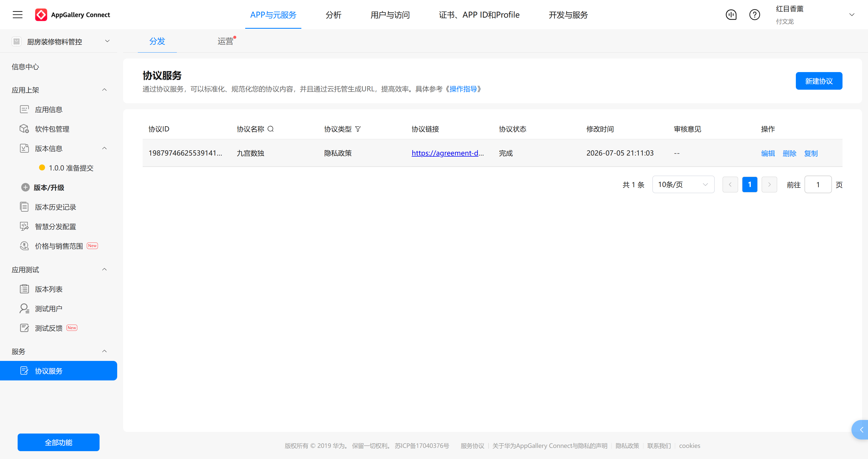Click the 价格与销售范围 icon

(24, 246)
